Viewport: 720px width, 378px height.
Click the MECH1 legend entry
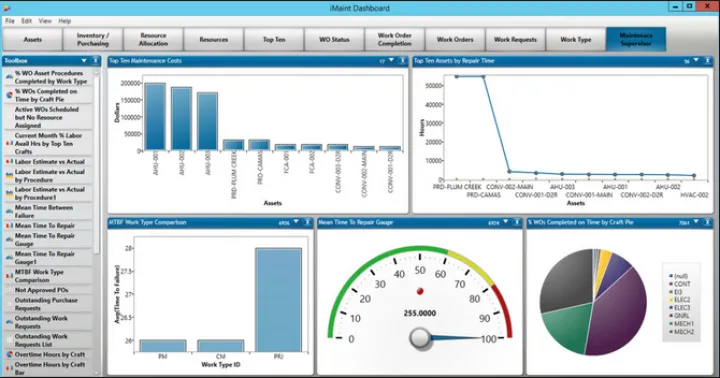coord(681,324)
